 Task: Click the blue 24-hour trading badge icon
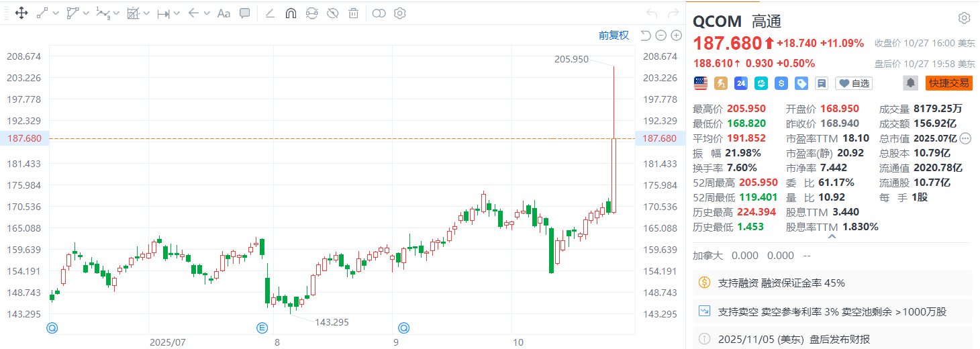(x=741, y=83)
